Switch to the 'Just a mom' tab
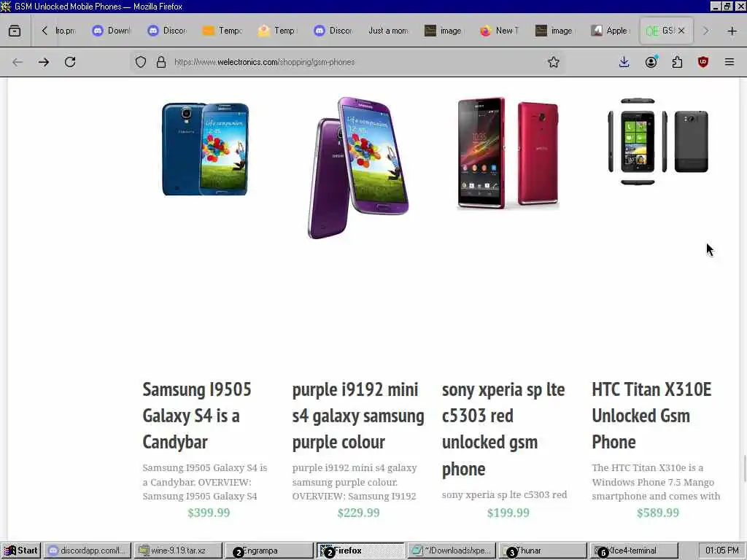Viewport: 747px width, 560px height. [389, 31]
